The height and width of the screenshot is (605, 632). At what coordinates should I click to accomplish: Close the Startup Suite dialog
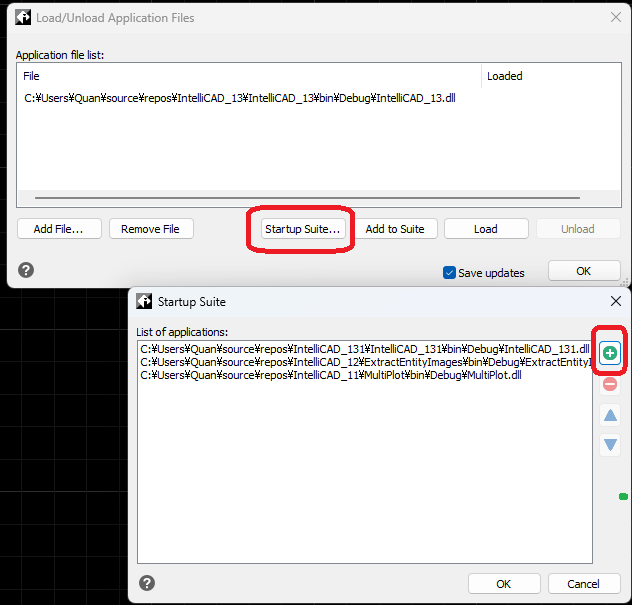click(x=615, y=301)
